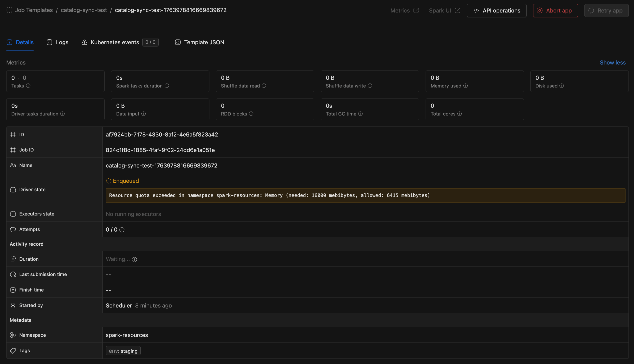Open the Metrics external link icon
This screenshot has width=634, height=364.
click(x=416, y=10)
